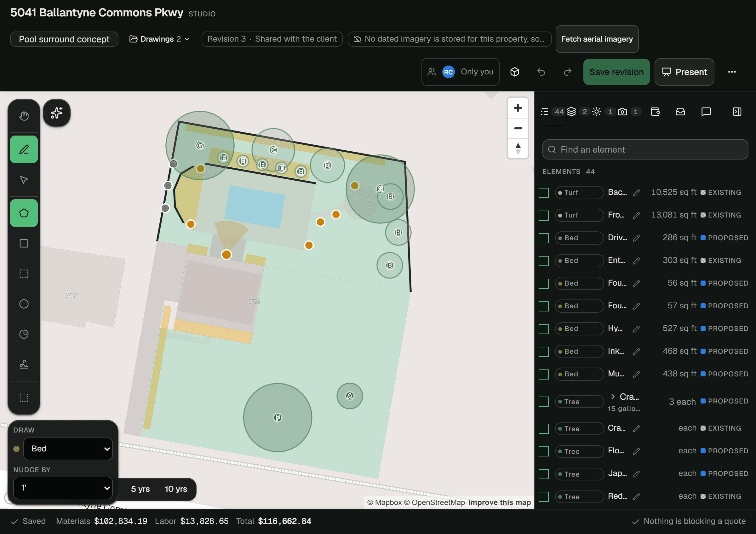Viewport: 756px width, 534px height.
Task: Open the elements list tab (44)
Action: 553,112
